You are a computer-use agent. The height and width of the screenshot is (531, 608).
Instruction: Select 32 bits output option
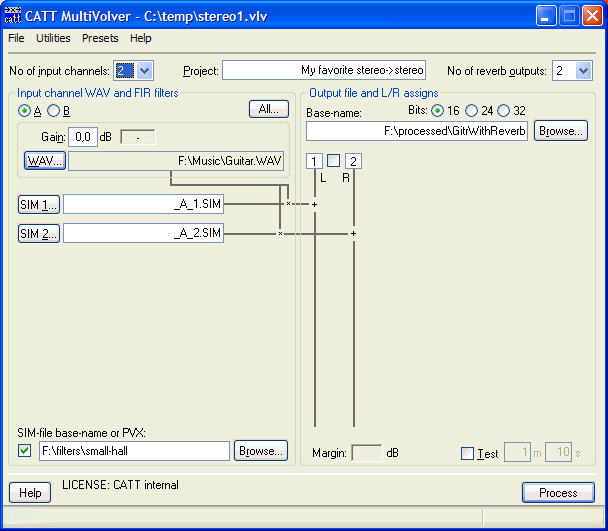tap(503, 110)
